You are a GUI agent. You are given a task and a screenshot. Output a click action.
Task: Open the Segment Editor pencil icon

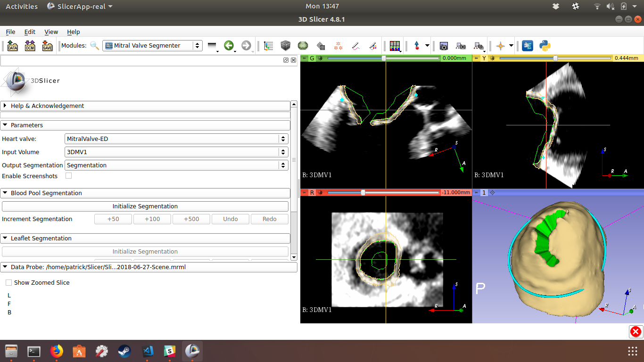355,46
